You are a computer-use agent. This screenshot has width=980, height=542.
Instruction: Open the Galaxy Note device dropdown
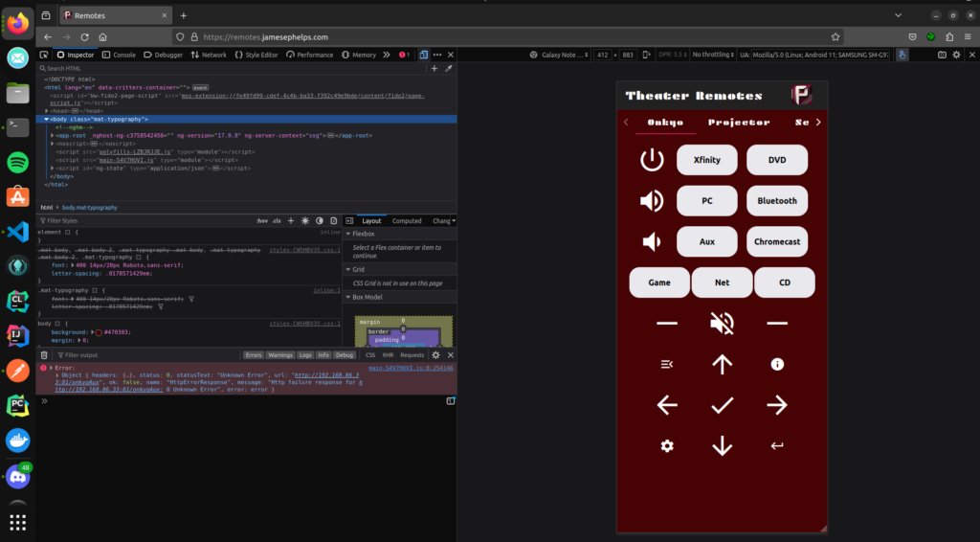click(x=559, y=55)
